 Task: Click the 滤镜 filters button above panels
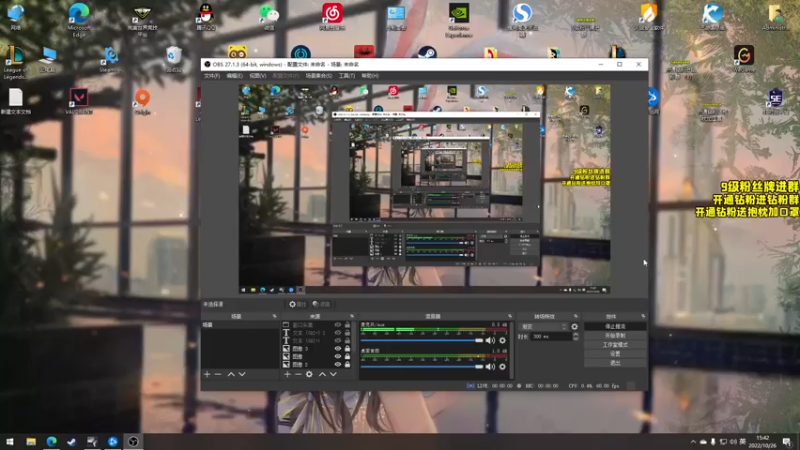click(321, 304)
